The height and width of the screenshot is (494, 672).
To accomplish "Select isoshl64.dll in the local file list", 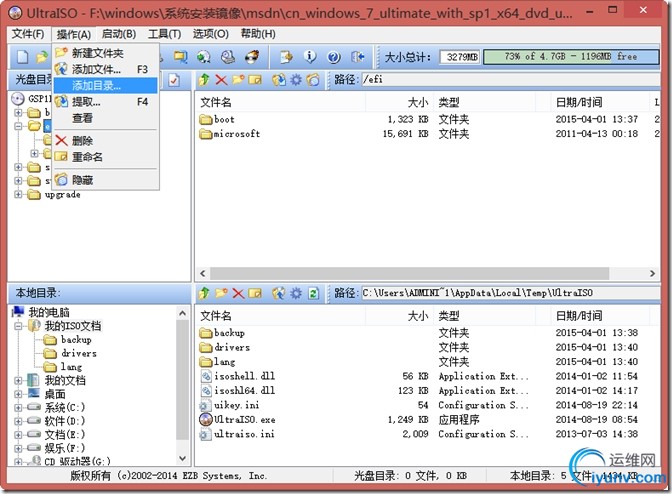I will [238, 391].
